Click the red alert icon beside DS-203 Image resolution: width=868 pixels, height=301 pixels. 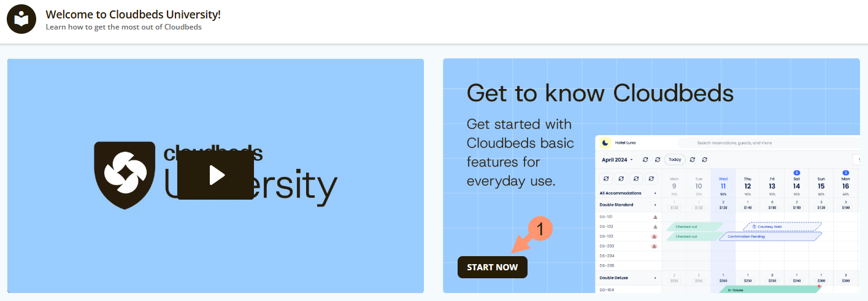[655, 246]
